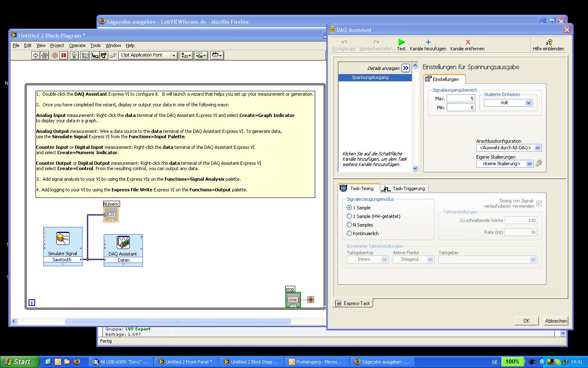Click the Sawtooth output label on Simulate Signal
588x368 pixels.
(x=62, y=260)
